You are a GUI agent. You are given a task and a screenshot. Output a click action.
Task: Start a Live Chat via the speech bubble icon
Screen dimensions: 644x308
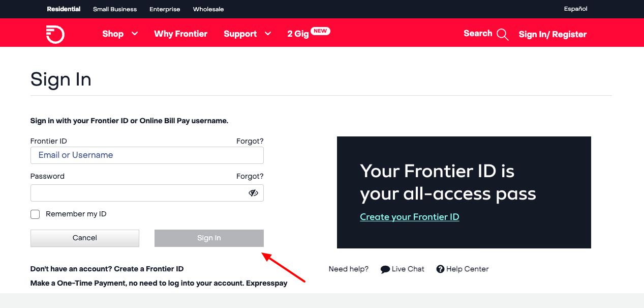[x=385, y=269]
